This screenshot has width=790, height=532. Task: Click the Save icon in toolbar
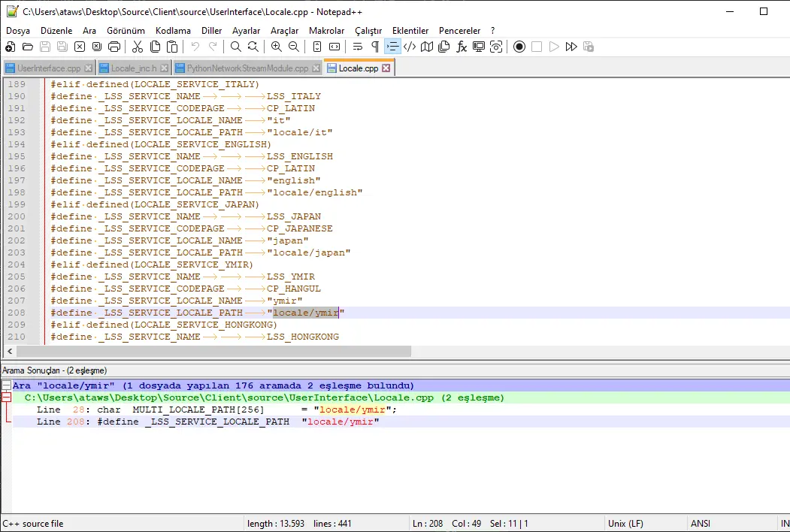[45, 47]
